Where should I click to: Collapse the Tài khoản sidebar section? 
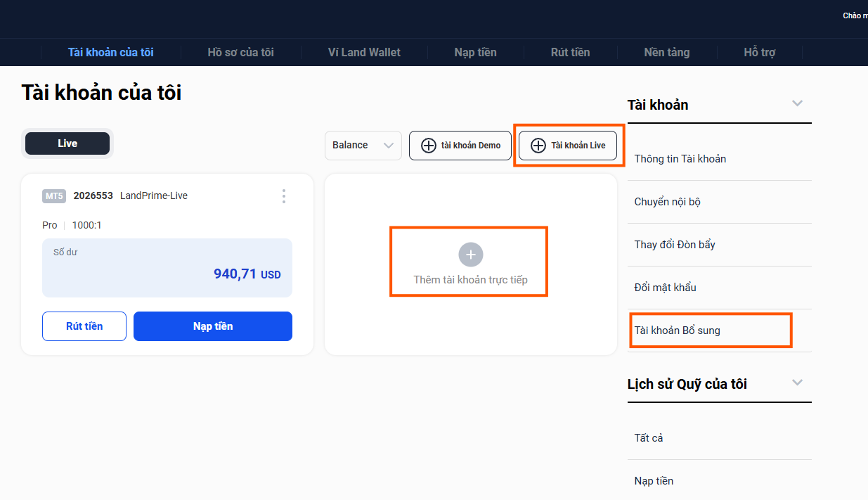click(x=797, y=103)
